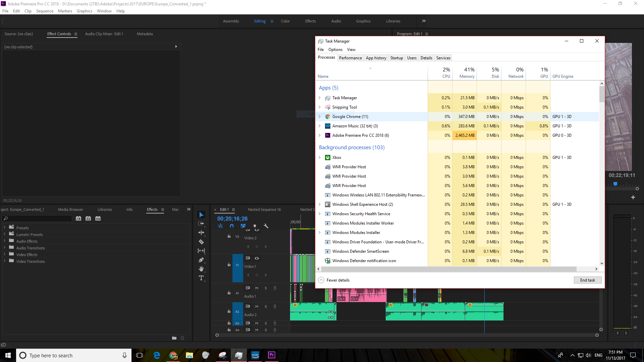
Task: Toggle lock on the V2 track
Action: pos(229,236)
